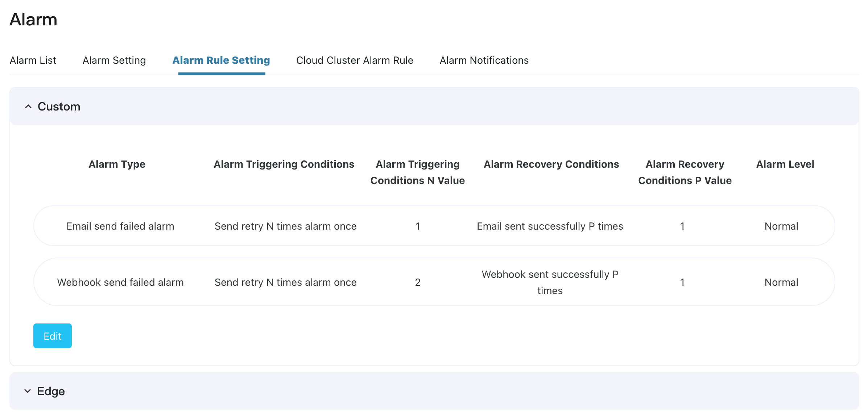
Task: Click the Edge section header title
Action: [51, 391]
